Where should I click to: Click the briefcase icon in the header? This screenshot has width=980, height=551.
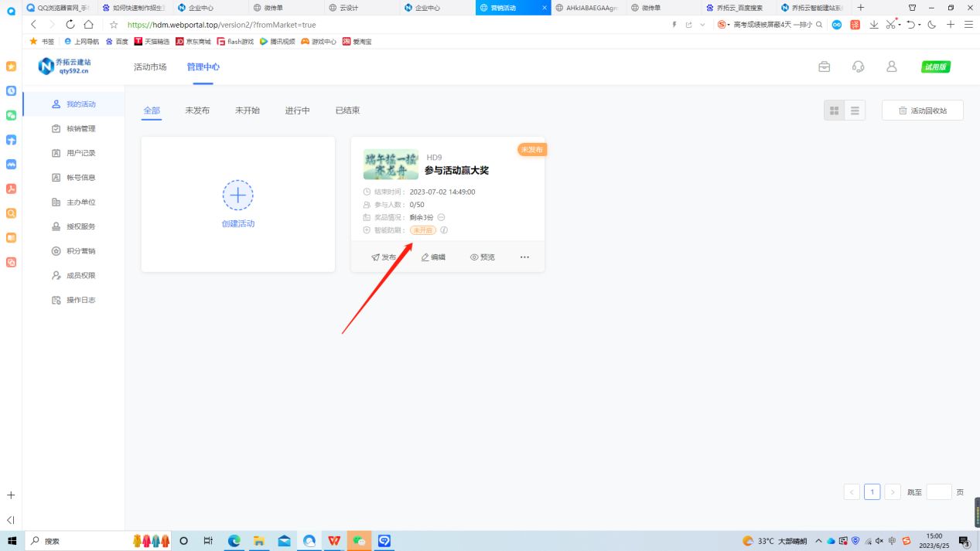(x=824, y=66)
